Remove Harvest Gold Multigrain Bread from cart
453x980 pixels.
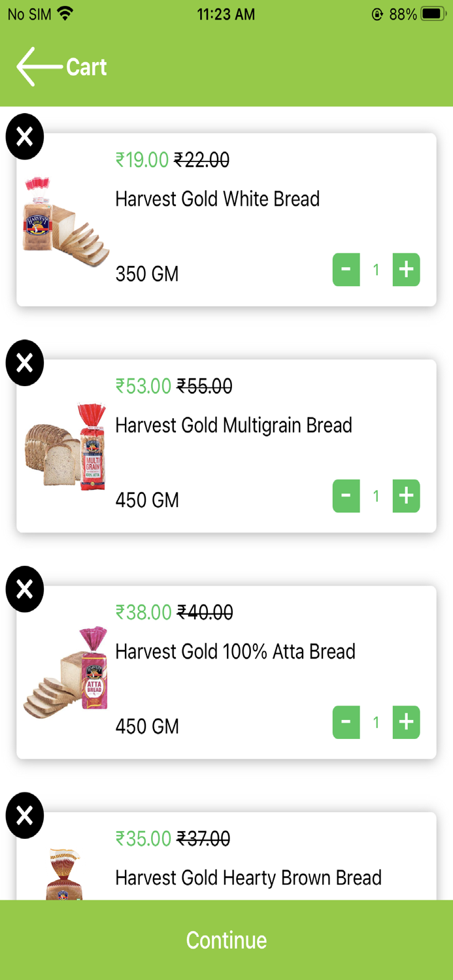point(25,363)
